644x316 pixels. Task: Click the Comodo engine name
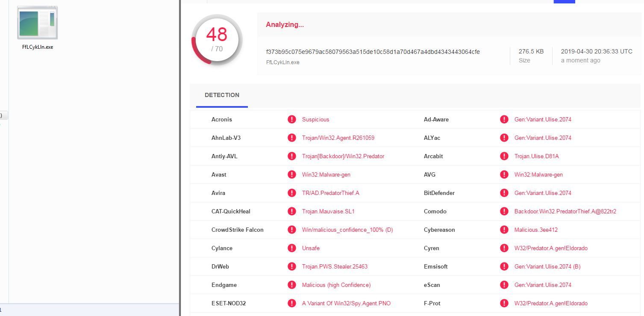(x=435, y=212)
